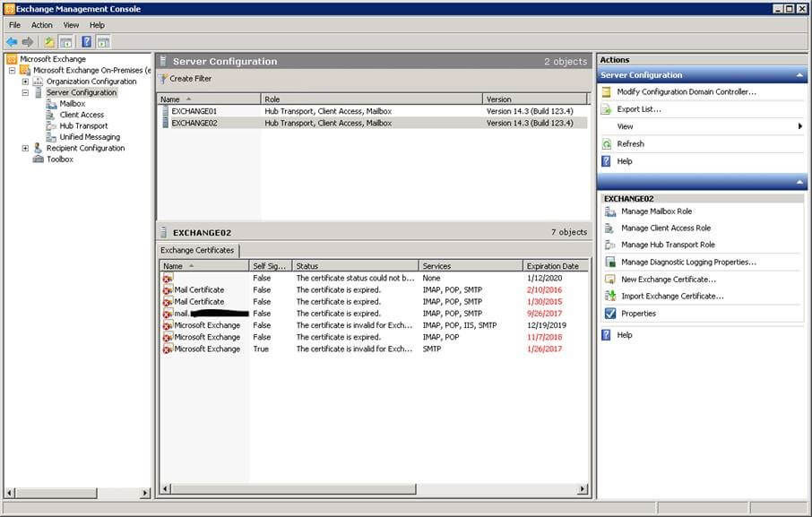Image resolution: width=812 pixels, height=517 pixels.
Task: Click the EXCHANGE01 server icon
Action: pos(165,111)
